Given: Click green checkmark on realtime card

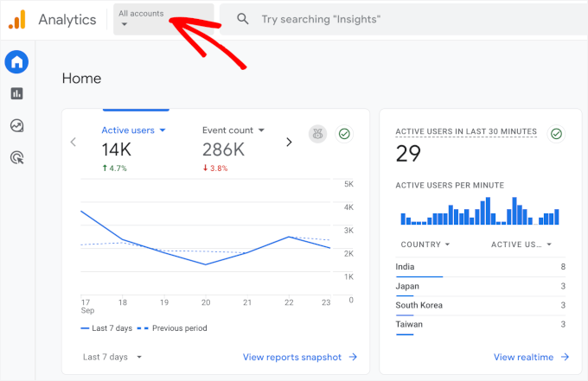Looking at the screenshot, I should (x=556, y=134).
